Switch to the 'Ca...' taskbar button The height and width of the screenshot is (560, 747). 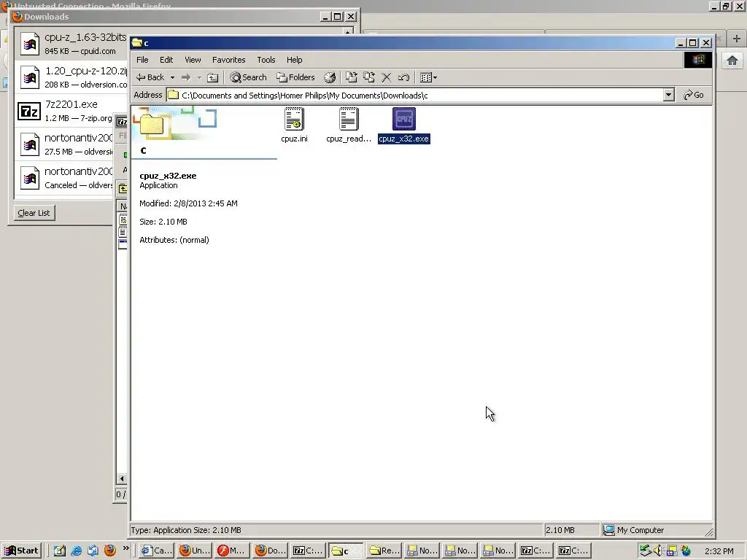[x=156, y=551]
